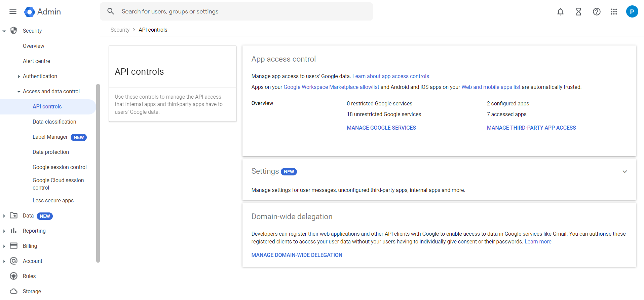Click MANAGE GOOGLE SERVICES link
The height and width of the screenshot is (300, 644).
381,128
